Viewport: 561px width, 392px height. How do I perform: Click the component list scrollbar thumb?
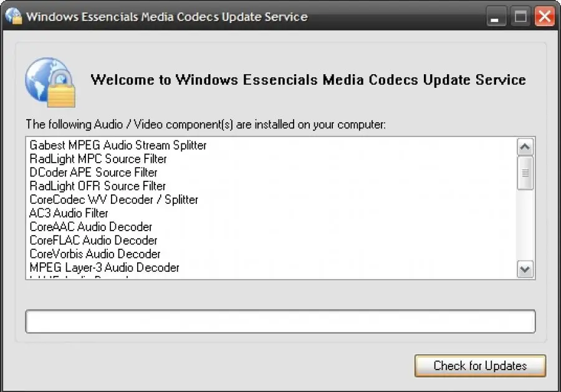click(x=525, y=173)
